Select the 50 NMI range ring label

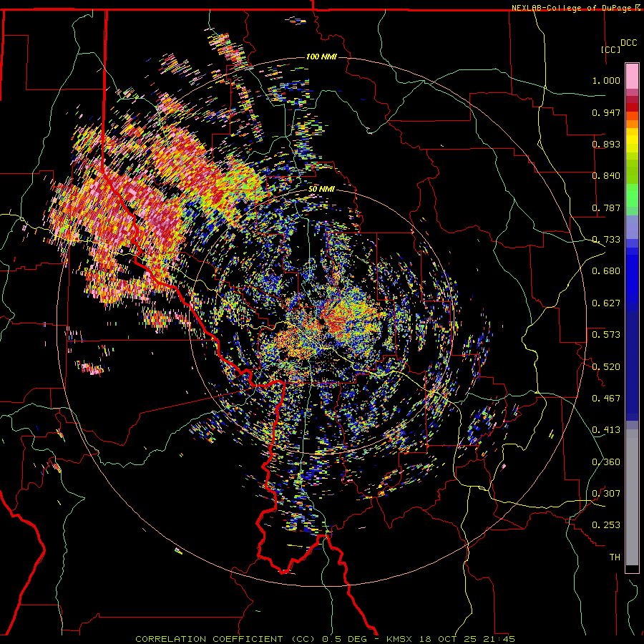(x=321, y=190)
